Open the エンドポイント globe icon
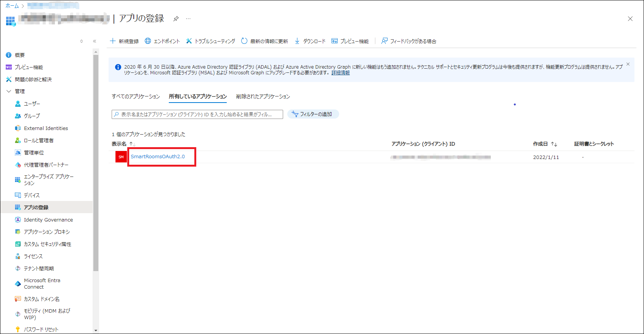Screen dimensions: 644x334 tap(148, 41)
